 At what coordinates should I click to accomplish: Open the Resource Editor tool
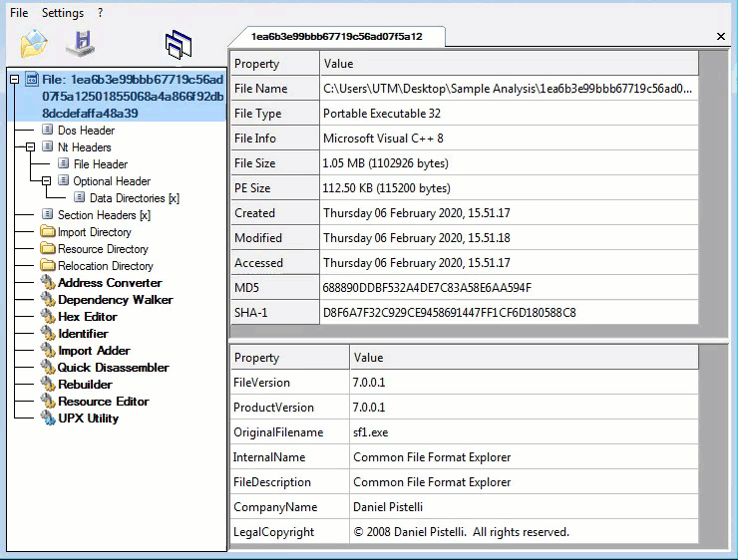coord(103,402)
